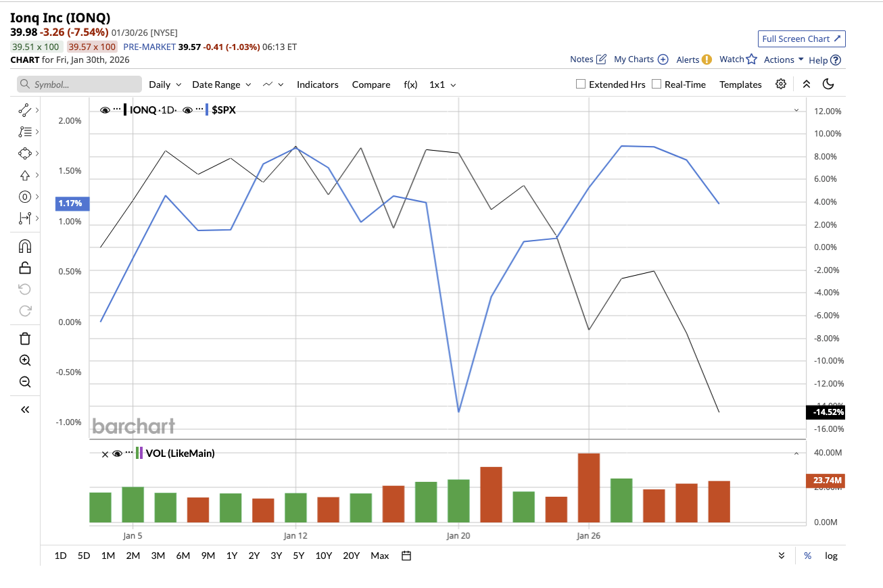Screen dimensions: 883x588
Task: Click the undo arrow icon
Action: point(25,289)
